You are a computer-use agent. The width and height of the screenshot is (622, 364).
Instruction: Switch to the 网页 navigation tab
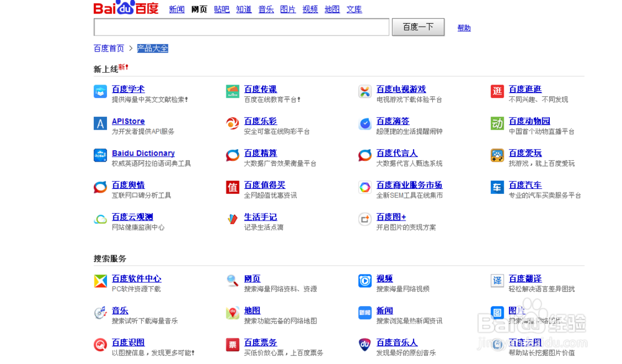pos(198,9)
